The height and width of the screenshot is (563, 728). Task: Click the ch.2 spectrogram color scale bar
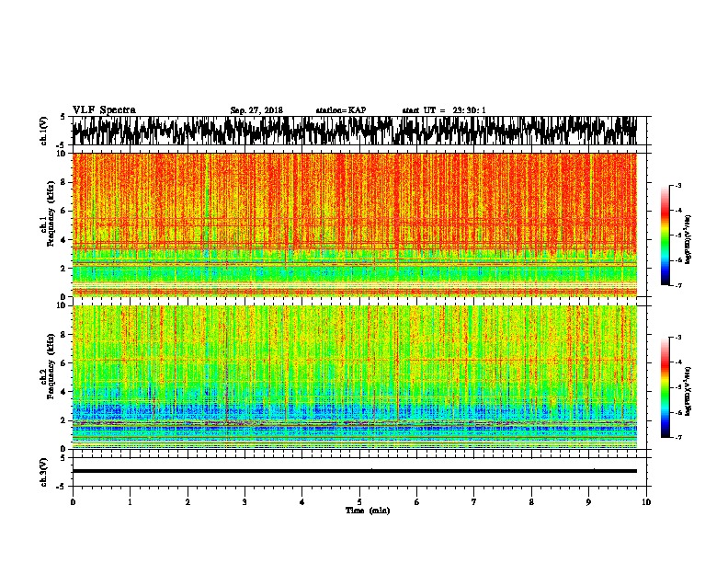pos(665,387)
